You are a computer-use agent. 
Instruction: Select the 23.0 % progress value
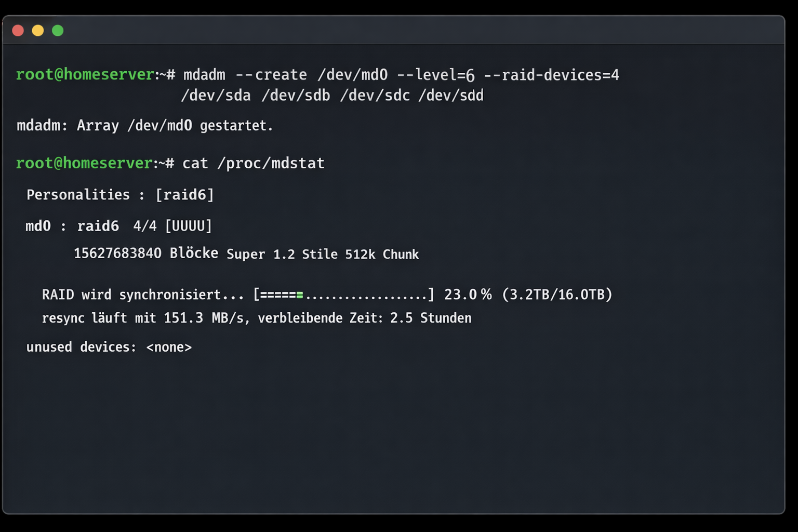467,294
